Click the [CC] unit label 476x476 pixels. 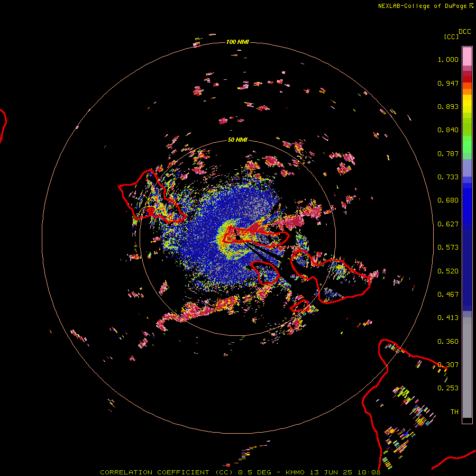tap(452, 36)
